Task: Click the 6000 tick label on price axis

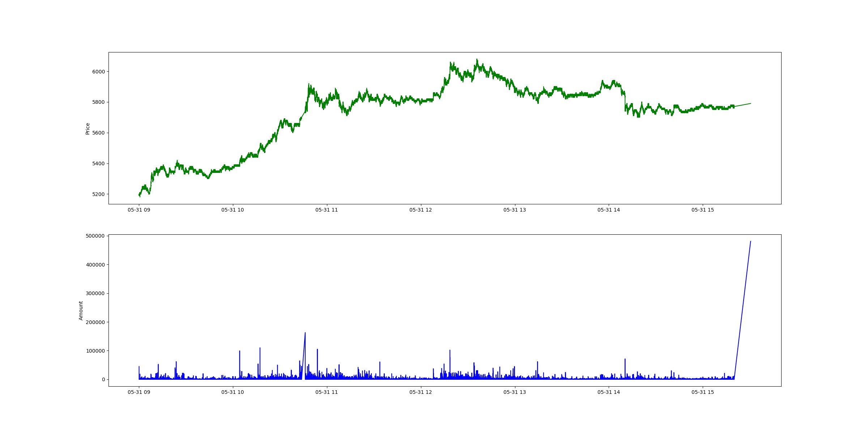Action: coord(98,72)
